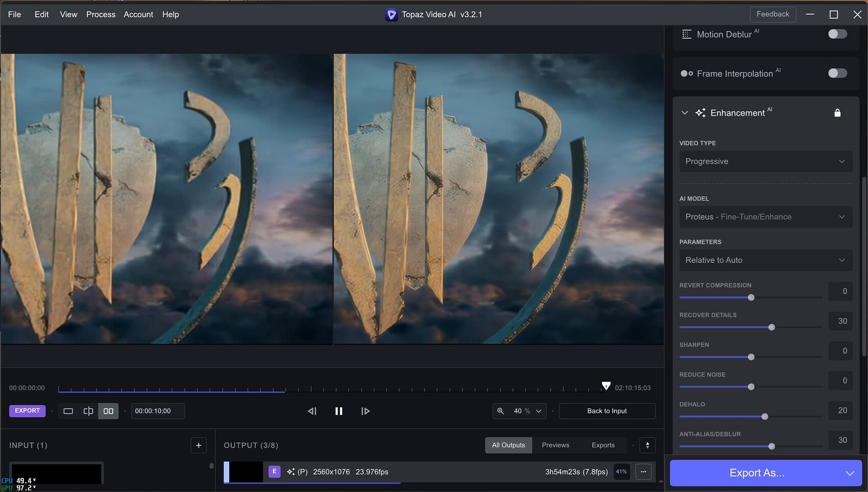This screenshot has height=492, width=868.
Task: Switch to split-screen comparison view mode
Action: pyautogui.click(x=88, y=411)
